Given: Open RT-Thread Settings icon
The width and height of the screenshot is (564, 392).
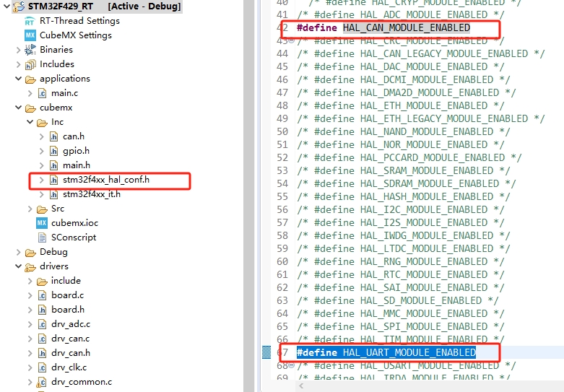Looking at the screenshot, I should (30, 21).
